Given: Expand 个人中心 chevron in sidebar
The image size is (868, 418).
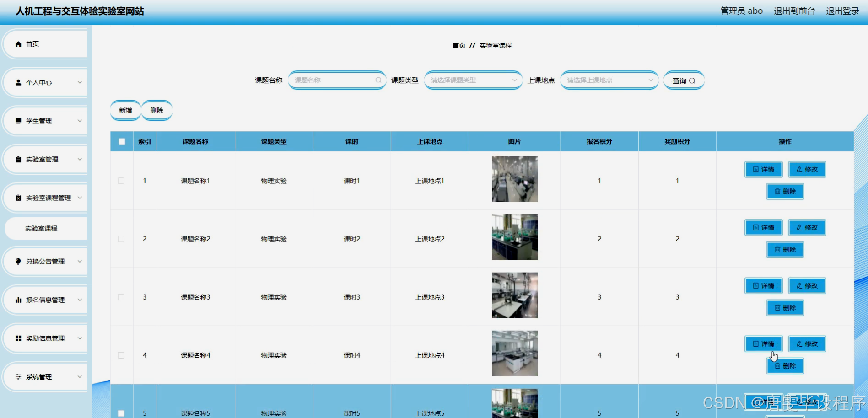Looking at the screenshot, I should 80,82.
